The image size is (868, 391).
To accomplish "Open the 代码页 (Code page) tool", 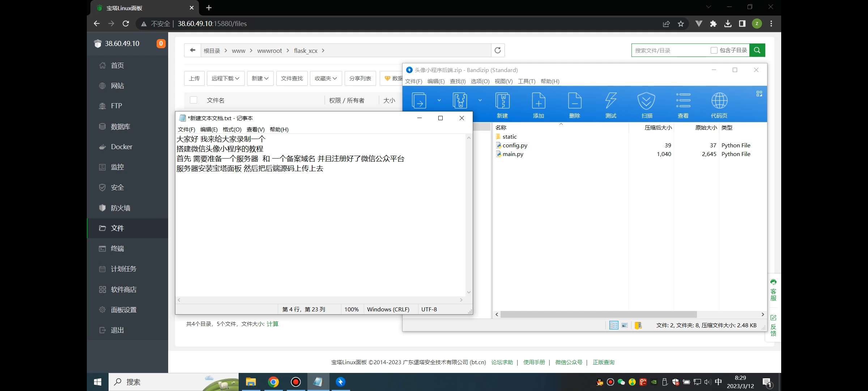I will tap(719, 105).
